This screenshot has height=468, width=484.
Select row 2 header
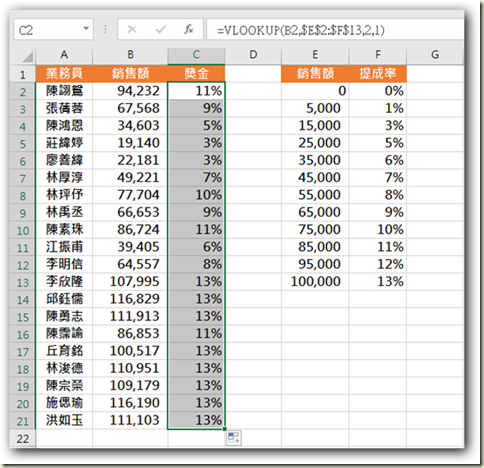tap(22, 91)
